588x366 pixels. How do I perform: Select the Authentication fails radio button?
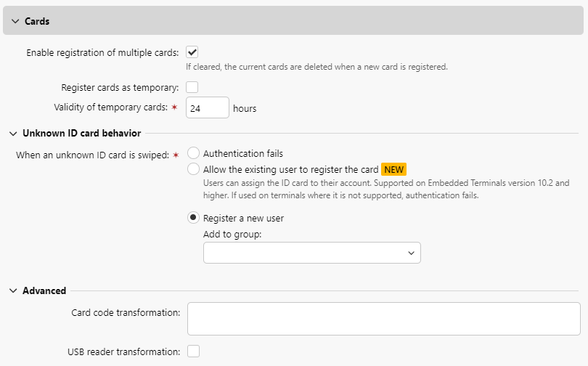(x=194, y=153)
